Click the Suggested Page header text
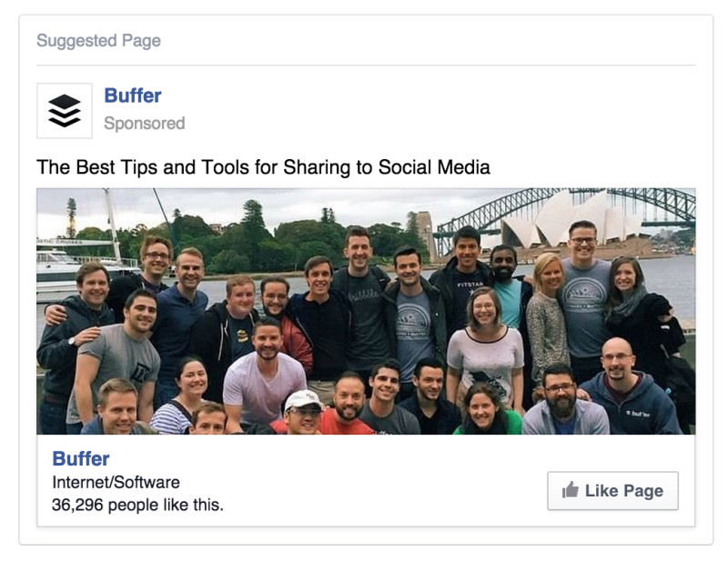Viewport: 728px width, 561px height. click(x=98, y=41)
